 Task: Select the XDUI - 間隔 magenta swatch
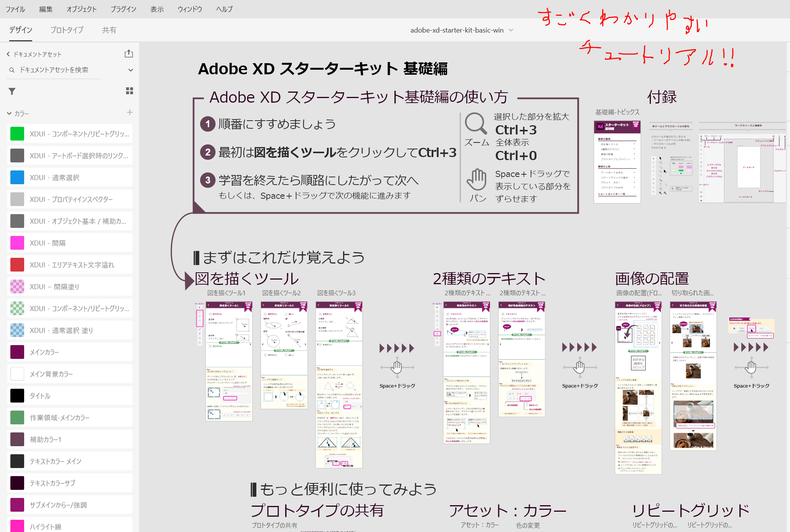[17, 243]
